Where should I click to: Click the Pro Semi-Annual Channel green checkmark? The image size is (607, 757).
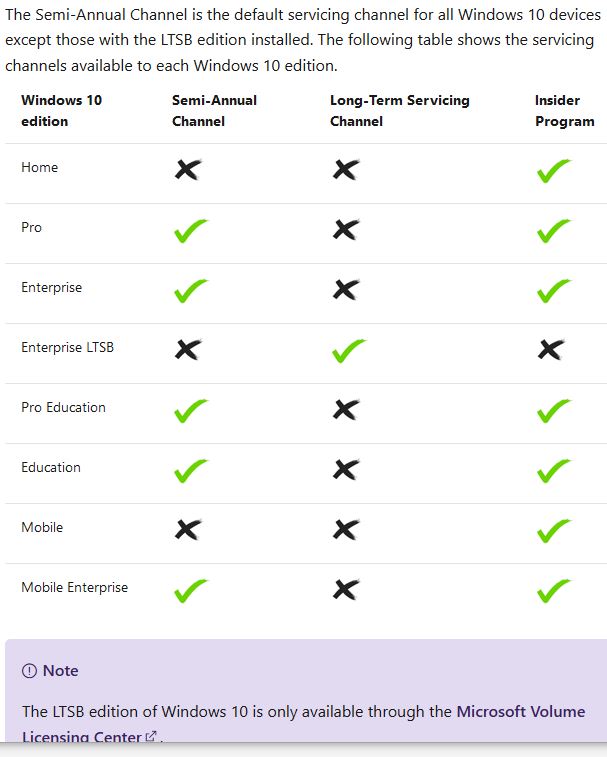(190, 231)
